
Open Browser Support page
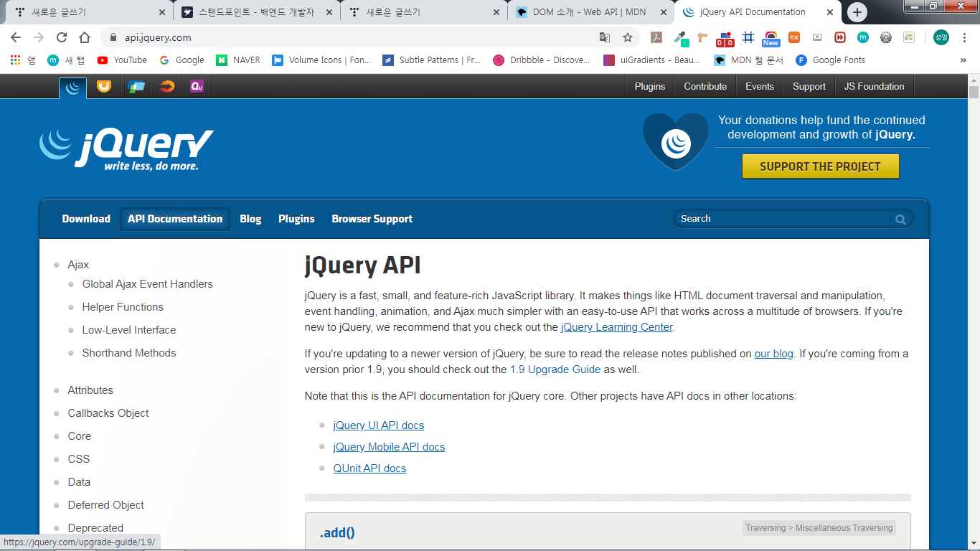coord(372,219)
